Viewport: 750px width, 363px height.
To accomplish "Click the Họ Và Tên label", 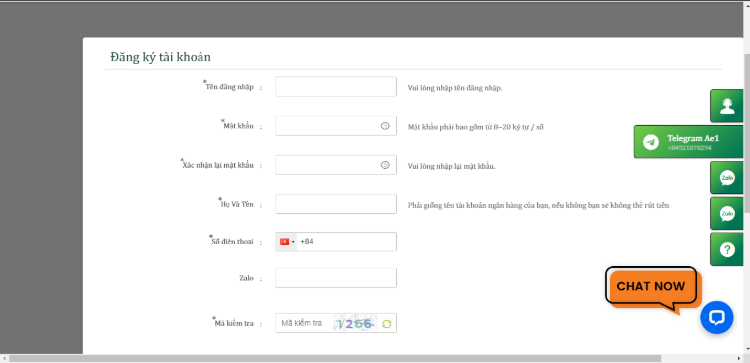I will pyautogui.click(x=237, y=204).
